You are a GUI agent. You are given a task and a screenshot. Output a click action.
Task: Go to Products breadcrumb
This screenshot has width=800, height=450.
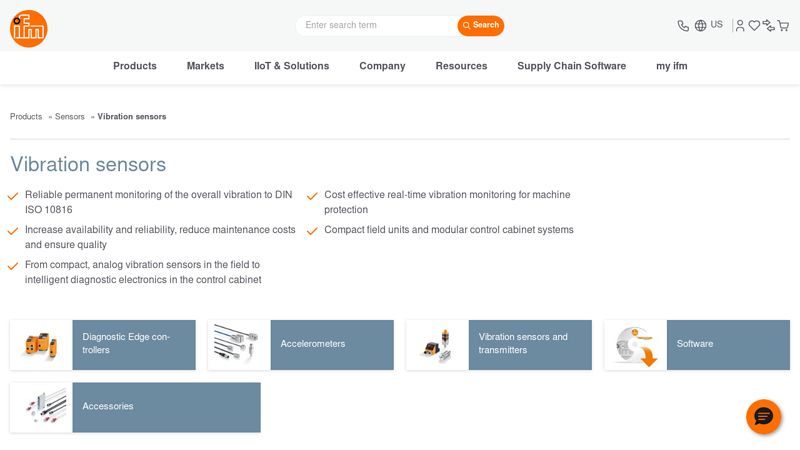click(26, 116)
